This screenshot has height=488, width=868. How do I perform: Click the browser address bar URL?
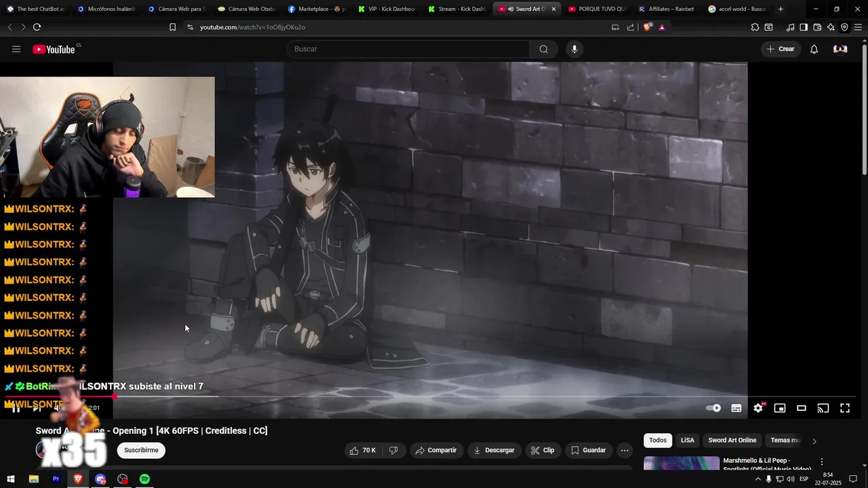tap(252, 27)
